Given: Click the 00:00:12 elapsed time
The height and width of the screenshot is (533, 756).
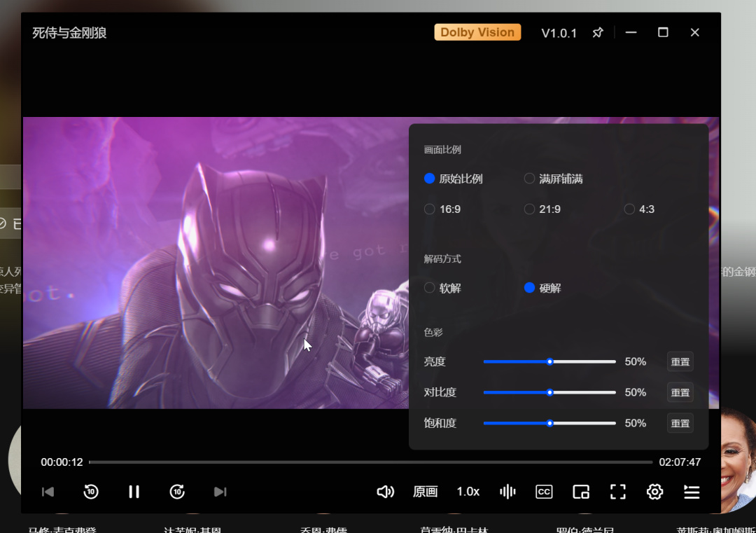Looking at the screenshot, I should point(62,462).
